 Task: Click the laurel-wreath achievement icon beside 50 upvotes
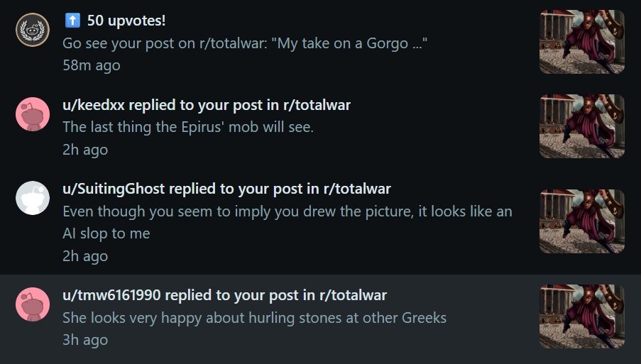(33, 30)
